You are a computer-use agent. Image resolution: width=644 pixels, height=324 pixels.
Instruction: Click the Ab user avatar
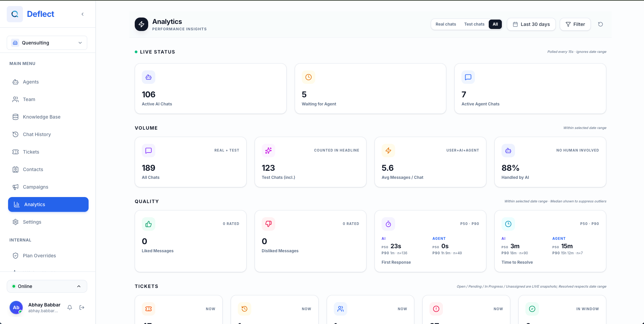coord(16,307)
